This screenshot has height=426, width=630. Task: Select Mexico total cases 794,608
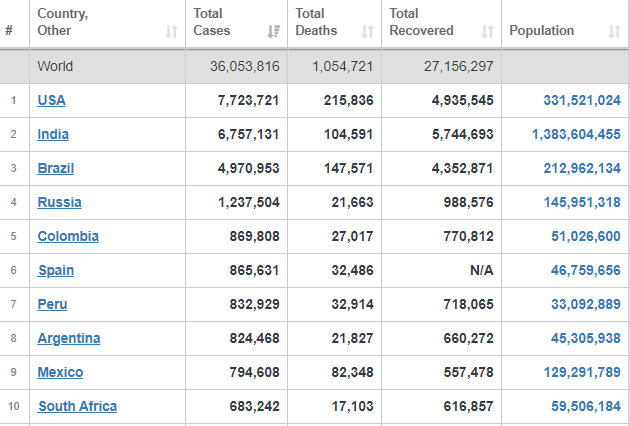254,372
